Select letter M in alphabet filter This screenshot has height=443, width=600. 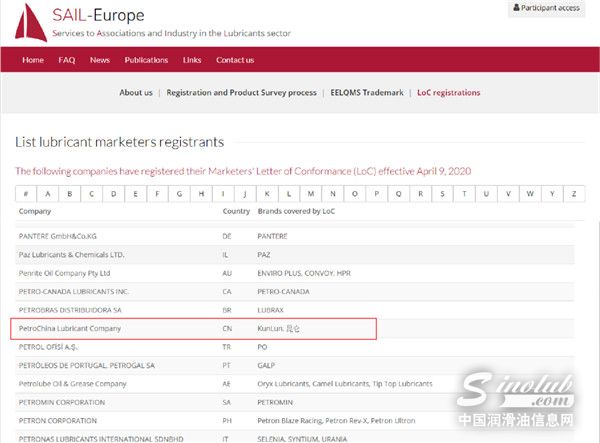[311, 194]
